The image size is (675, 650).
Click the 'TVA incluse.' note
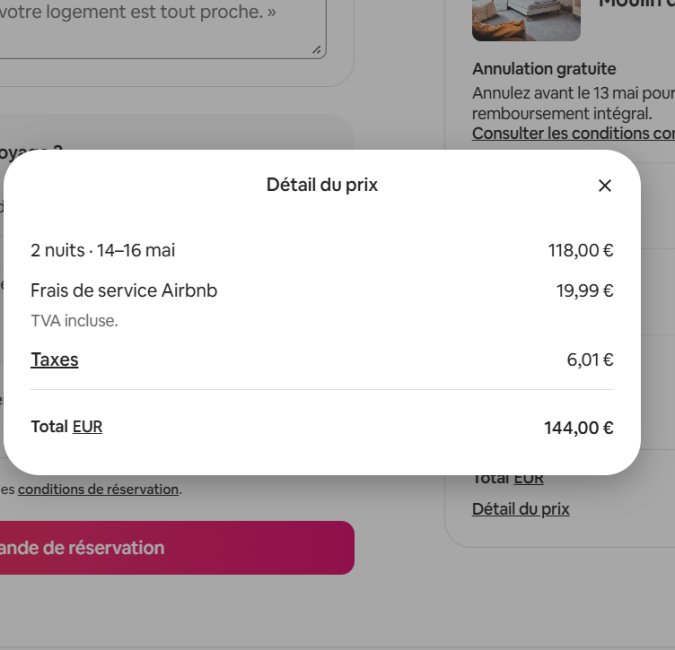[x=74, y=321]
